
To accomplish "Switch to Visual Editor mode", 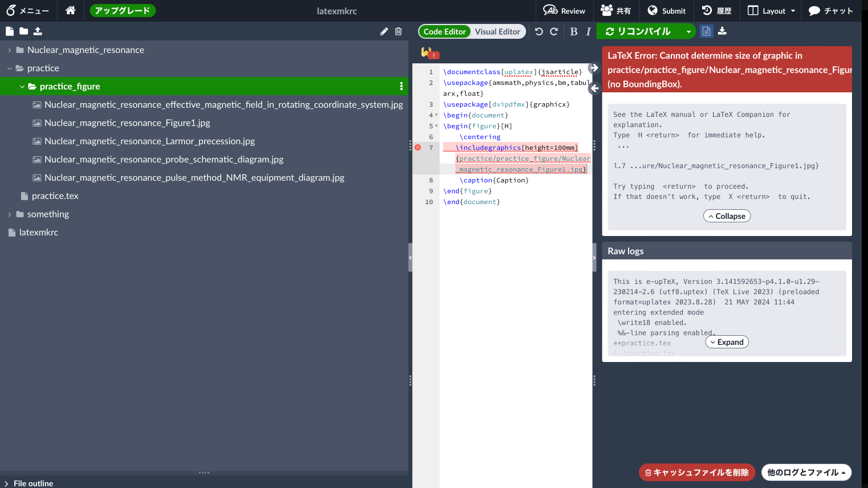I will click(497, 31).
